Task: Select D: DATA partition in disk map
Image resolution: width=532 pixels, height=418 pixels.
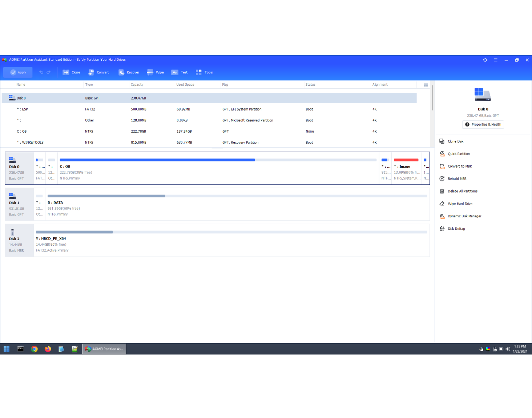Action: click(x=237, y=204)
